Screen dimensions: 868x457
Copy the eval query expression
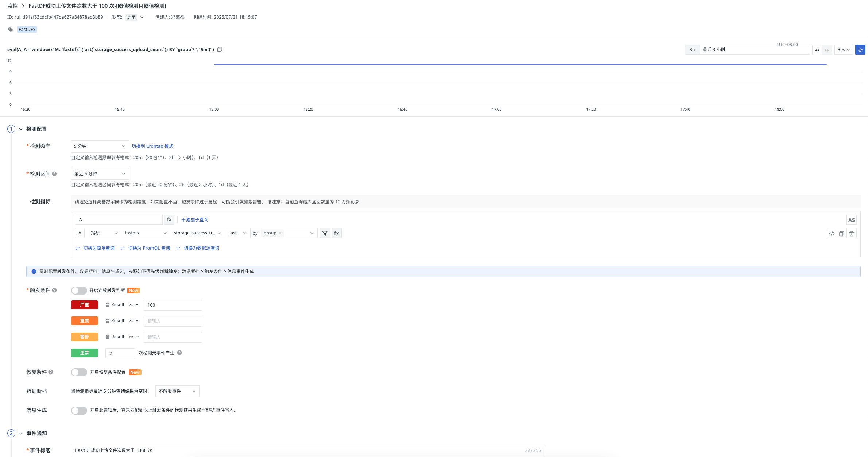[x=220, y=50]
